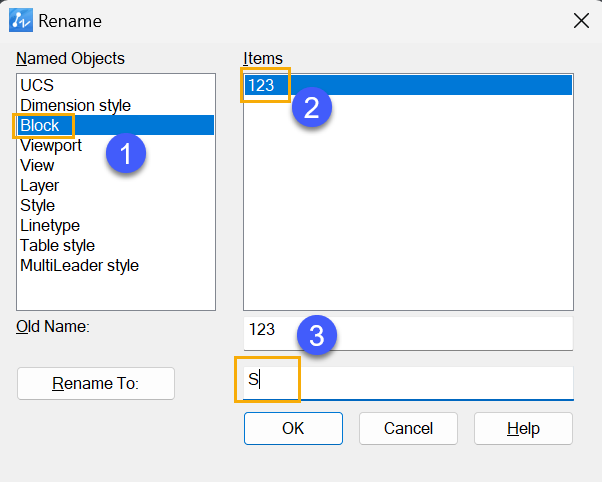
Task: Click the Rename To button
Action: [96, 383]
